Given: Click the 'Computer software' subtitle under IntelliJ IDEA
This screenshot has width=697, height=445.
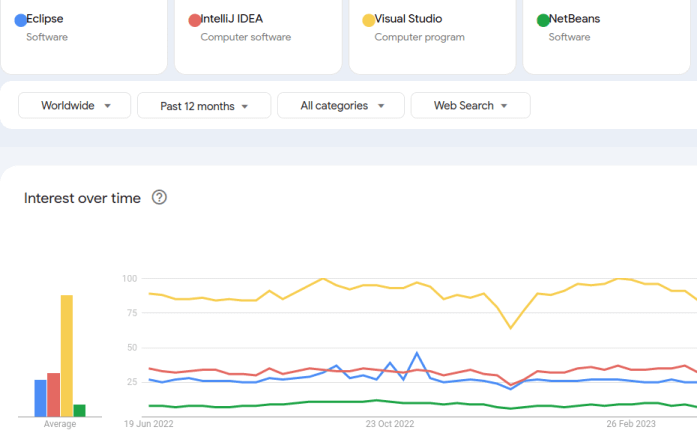Looking at the screenshot, I should (245, 37).
